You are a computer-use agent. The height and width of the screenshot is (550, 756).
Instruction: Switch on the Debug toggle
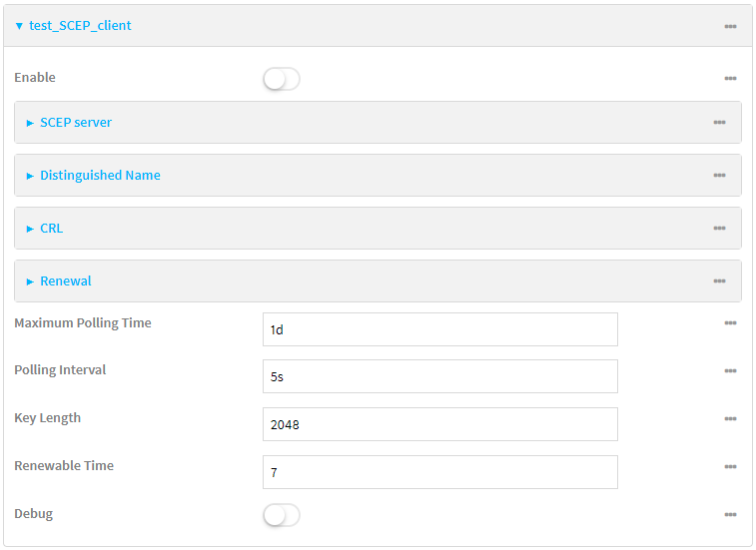click(282, 515)
